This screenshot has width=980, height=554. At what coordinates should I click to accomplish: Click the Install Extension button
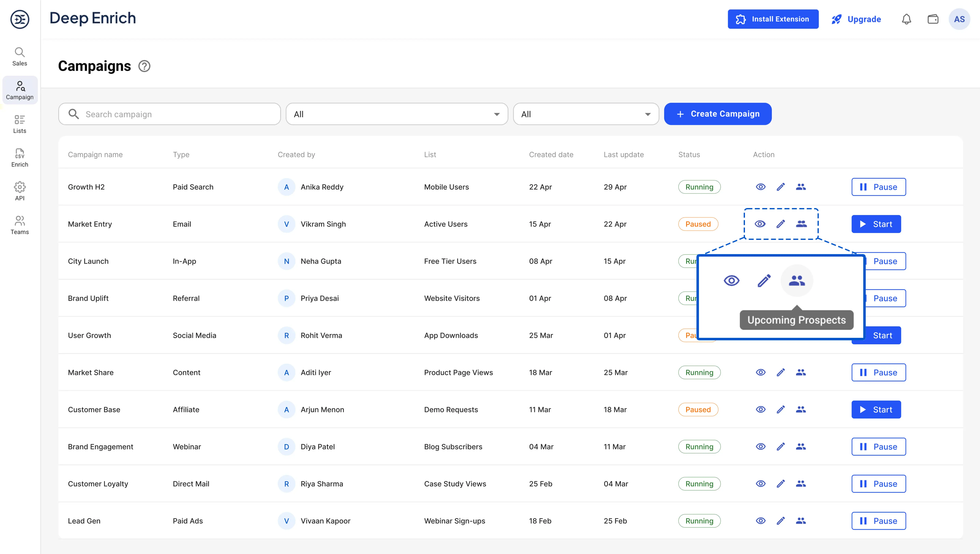point(773,19)
